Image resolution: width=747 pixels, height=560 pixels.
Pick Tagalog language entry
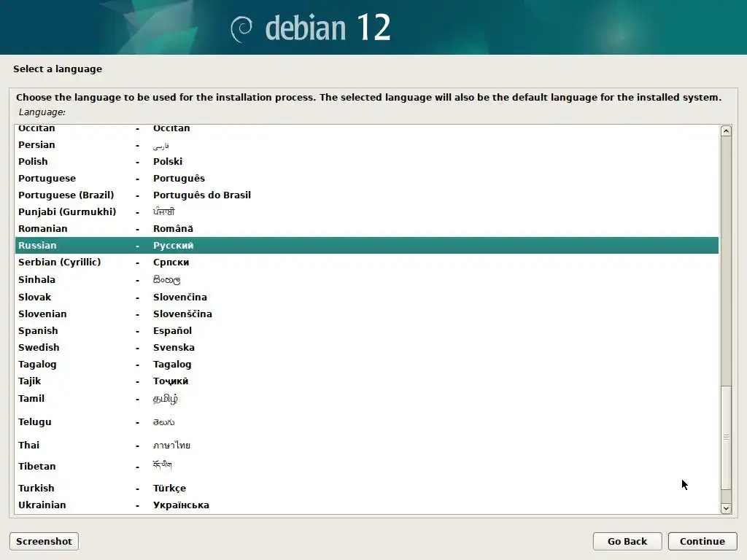point(366,365)
